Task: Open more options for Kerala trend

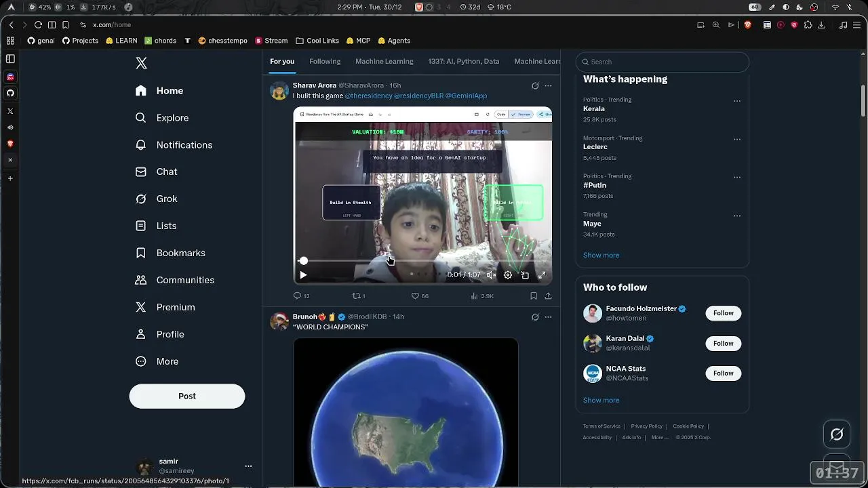Action: click(x=737, y=101)
